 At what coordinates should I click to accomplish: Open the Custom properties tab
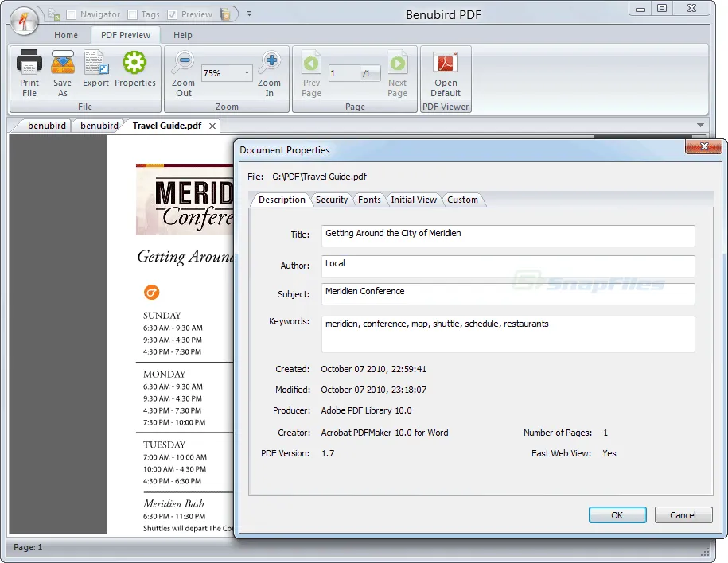pyautogui.click(x=462, y=200)
